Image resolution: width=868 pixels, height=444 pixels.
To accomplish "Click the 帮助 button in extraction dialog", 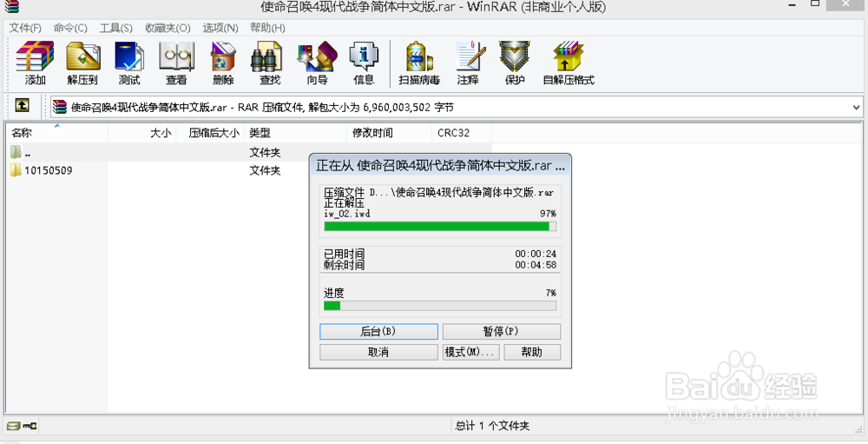I will (x=532, y=352).
